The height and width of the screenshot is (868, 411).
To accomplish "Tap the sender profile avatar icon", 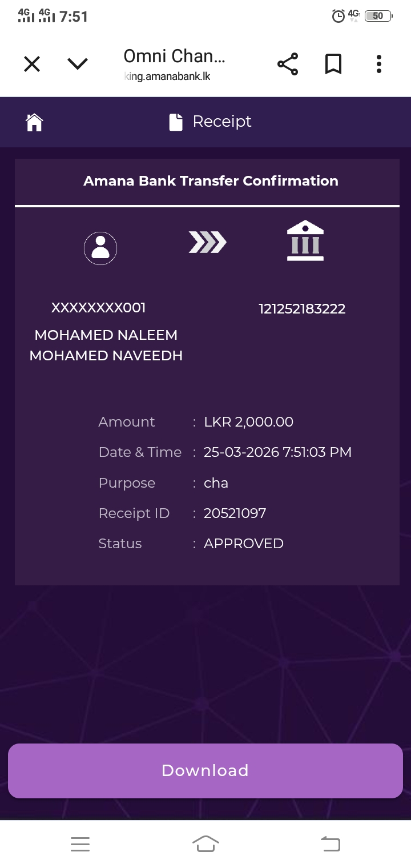I will pos(100,248).
